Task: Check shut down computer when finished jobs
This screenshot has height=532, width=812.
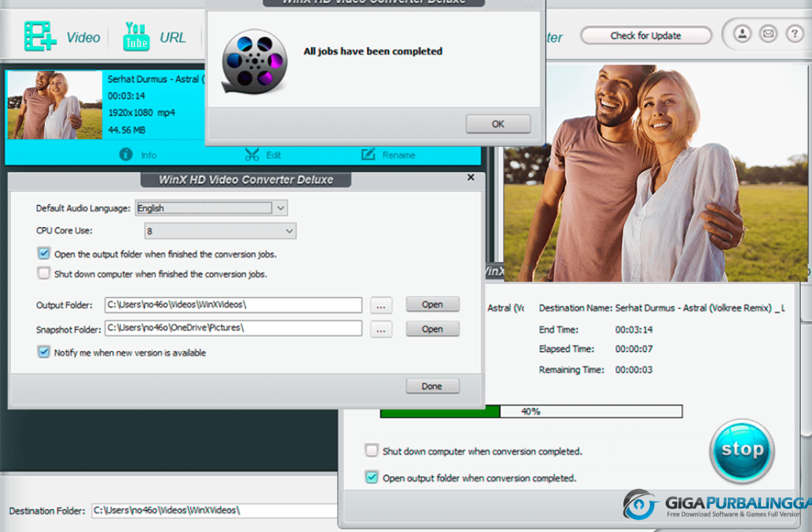Action: point(44,273)
